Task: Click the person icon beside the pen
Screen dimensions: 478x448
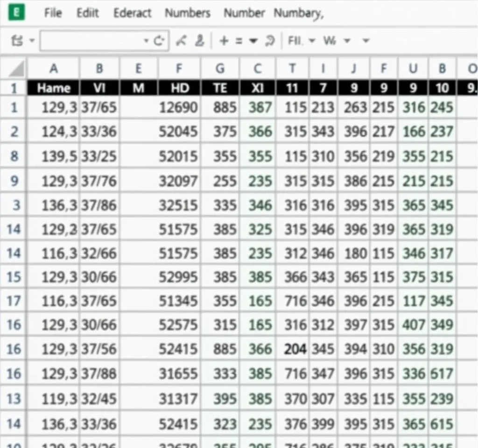Action: tap(199, 41)
